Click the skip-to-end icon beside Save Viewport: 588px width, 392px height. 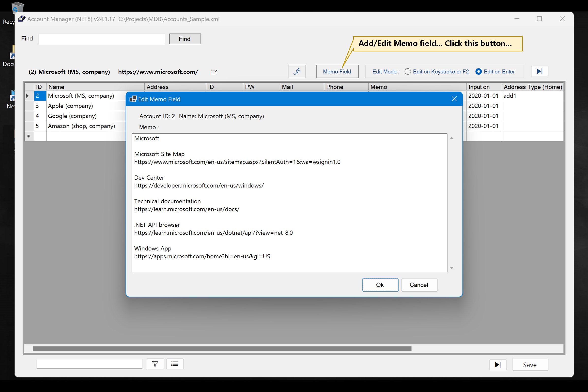point(498,365)
